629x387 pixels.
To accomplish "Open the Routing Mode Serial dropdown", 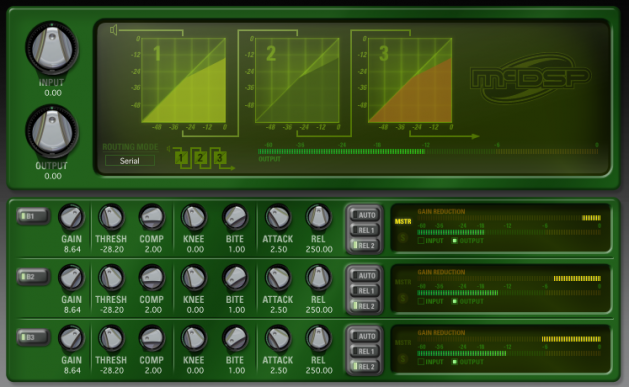I will coord(130,161).
